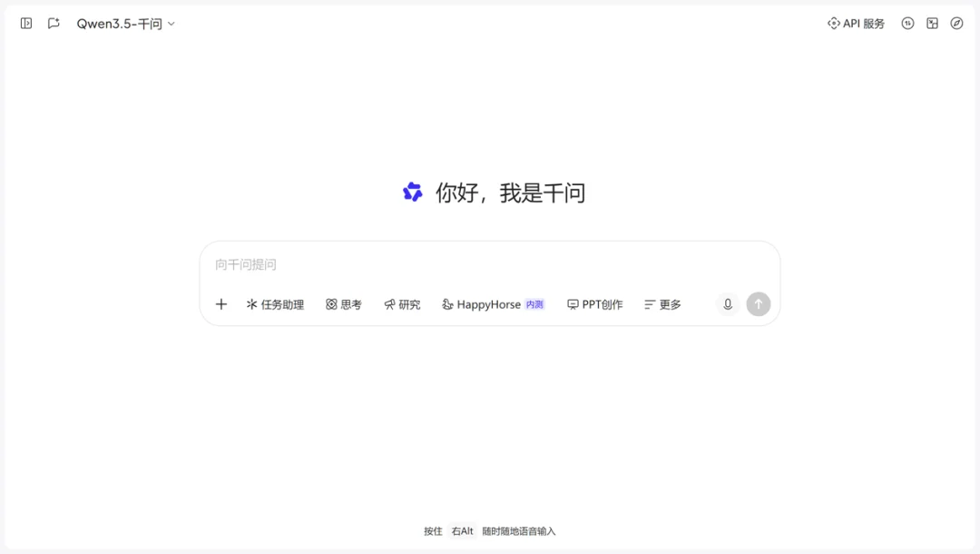Click the 右Alt shortcut key hint

pos(463,531)
